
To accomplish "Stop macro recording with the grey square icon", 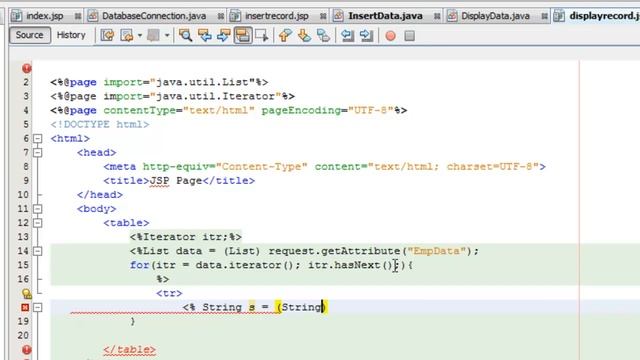I will point(409,36).
